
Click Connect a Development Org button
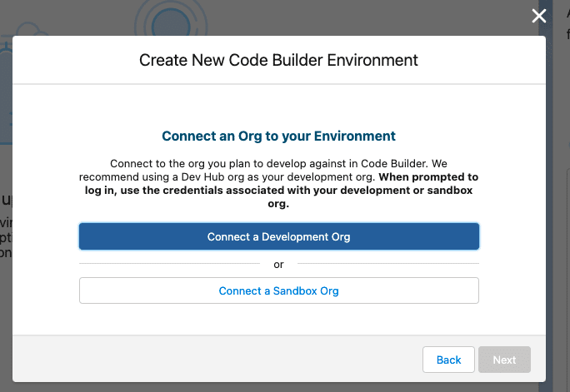click(x=279, y=236)
